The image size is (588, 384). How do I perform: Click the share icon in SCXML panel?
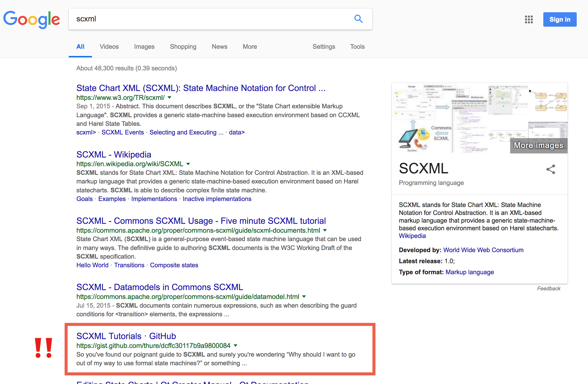coord(551,169)
